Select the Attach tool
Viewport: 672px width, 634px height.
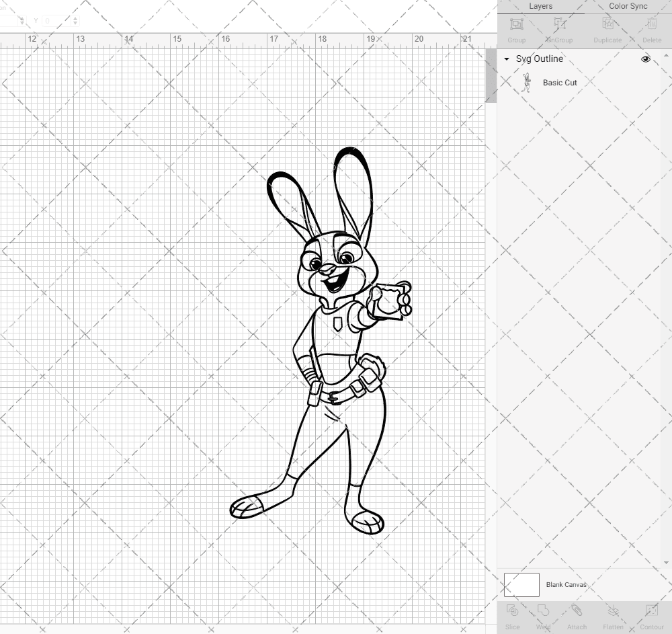pyautogui.click(x=577, y=610)
